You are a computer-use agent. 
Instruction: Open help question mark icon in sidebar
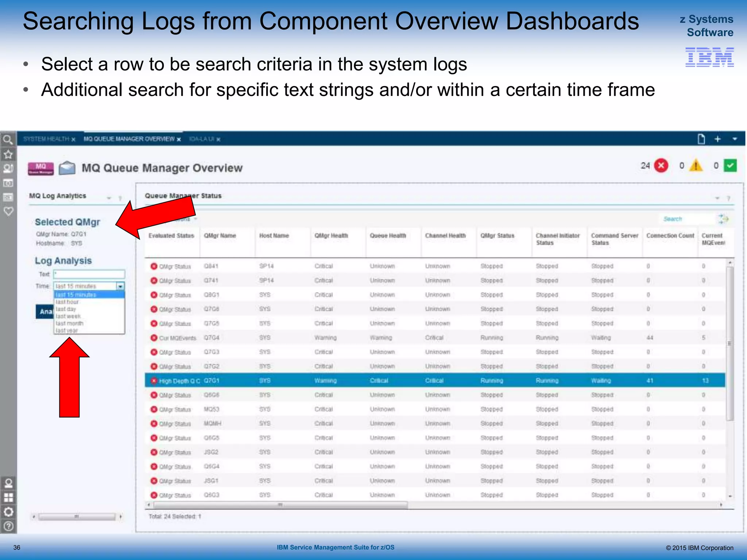(8, 526)
